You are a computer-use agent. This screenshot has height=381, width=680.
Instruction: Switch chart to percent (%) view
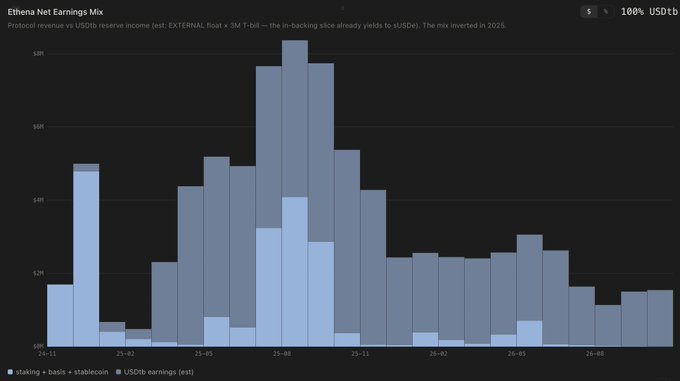click(605, 12)
